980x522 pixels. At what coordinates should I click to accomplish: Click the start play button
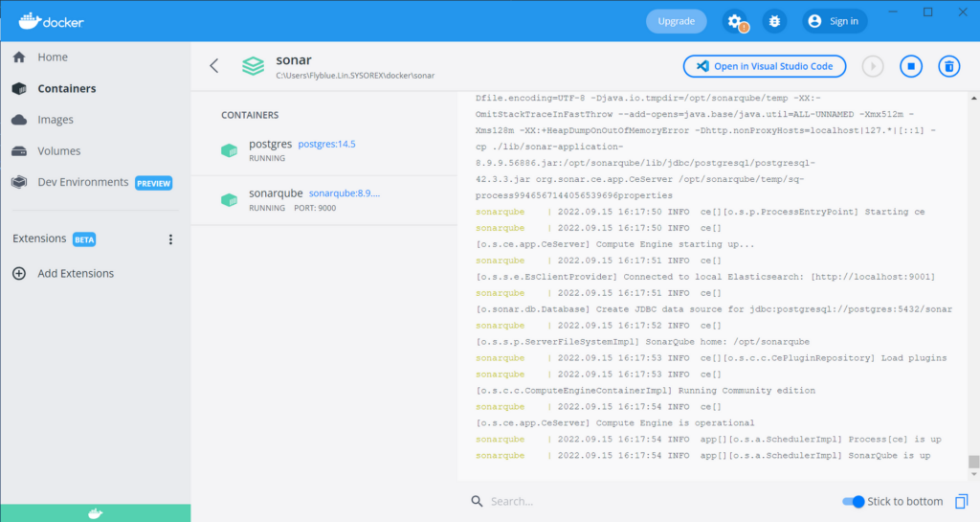pyautogui.click(x=873, y=66)
